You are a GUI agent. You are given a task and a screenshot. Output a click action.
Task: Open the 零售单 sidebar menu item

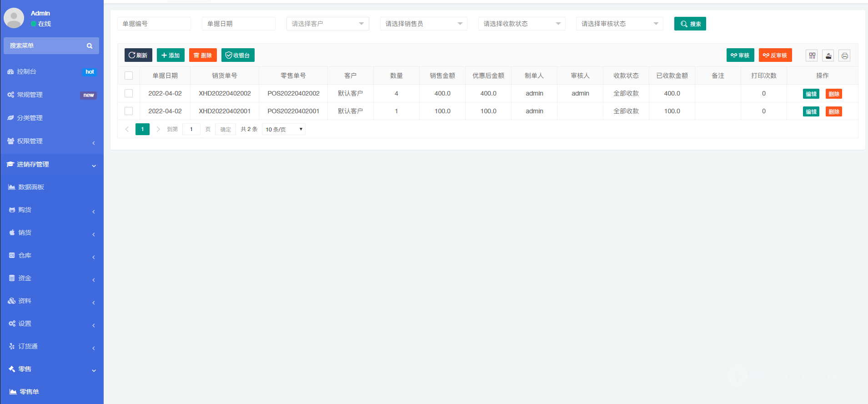click(x=29, y=392)
